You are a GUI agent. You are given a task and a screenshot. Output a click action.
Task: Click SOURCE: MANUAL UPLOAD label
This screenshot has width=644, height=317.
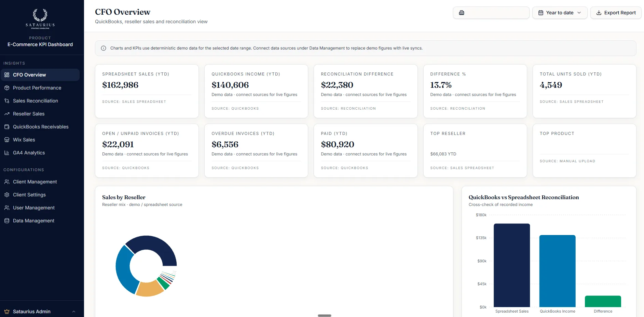[567, 161]
